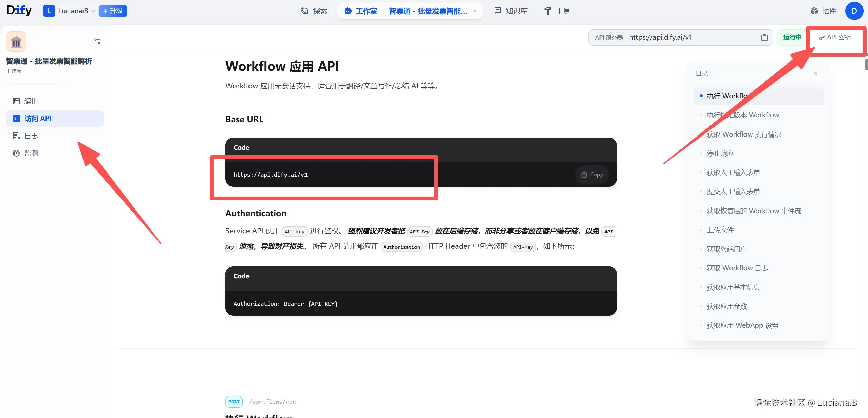Close the 目录 table of contents panel
Viewport: 868px width, 418px height.
tap(815, 73)
